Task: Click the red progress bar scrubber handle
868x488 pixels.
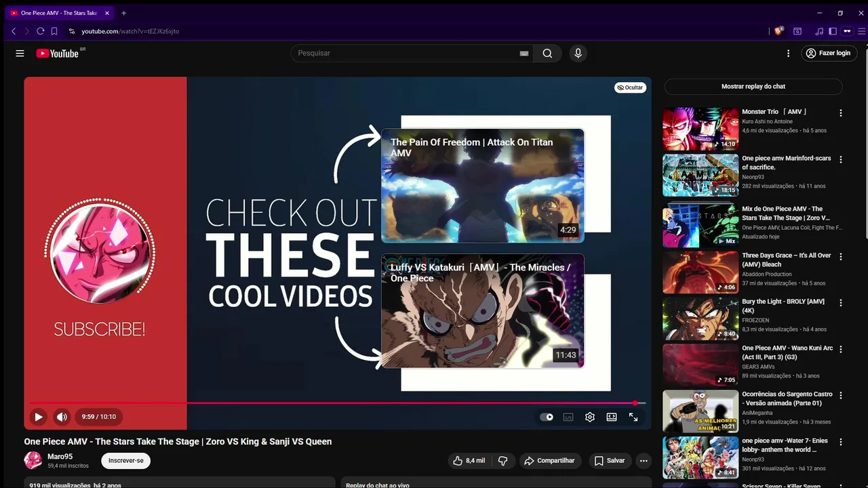Action: pos(635,403)
